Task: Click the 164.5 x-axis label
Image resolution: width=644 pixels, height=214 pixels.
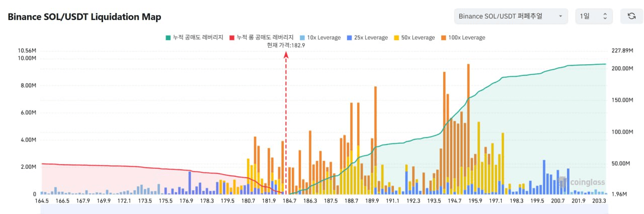Action: [42, 201]
